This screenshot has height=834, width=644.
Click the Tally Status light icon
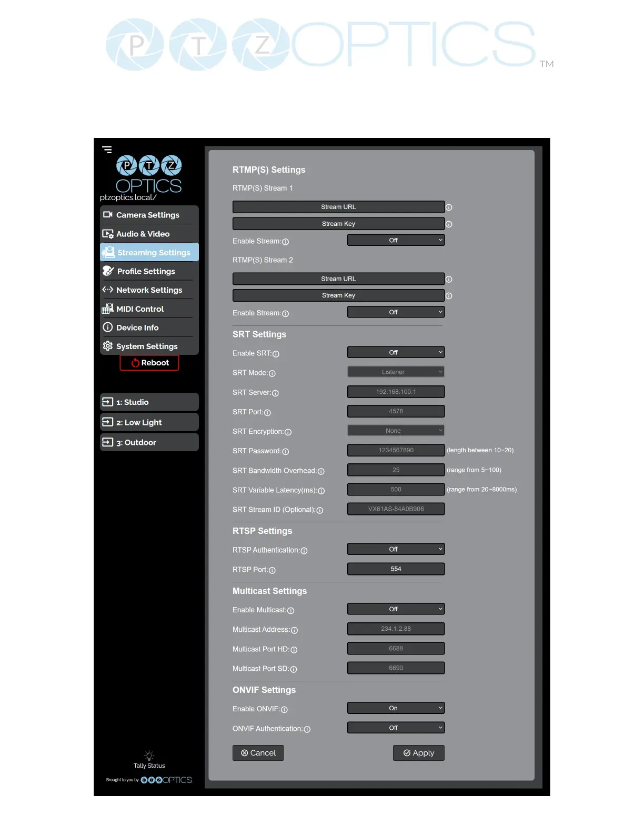click(x=149, y=755)
